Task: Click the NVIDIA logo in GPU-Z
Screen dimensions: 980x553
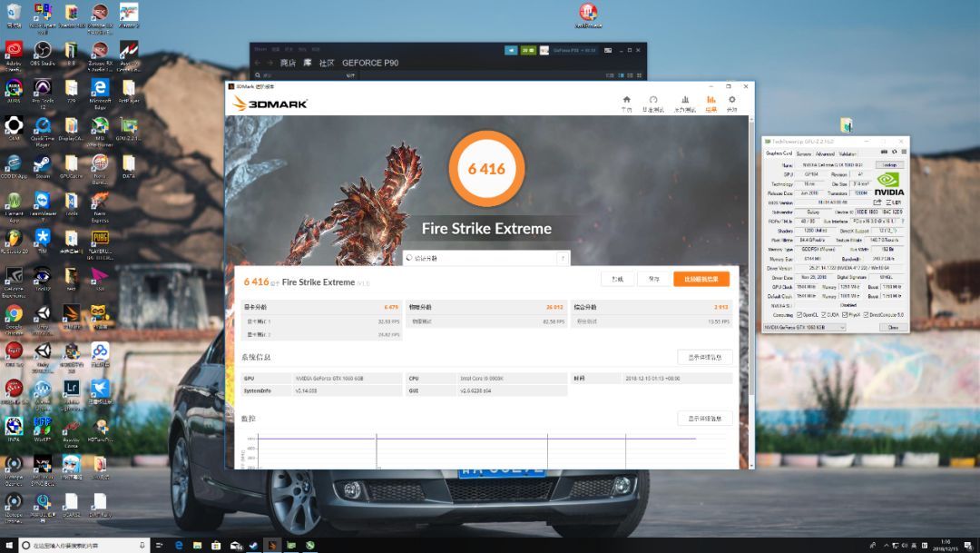Action: (888, 184)
